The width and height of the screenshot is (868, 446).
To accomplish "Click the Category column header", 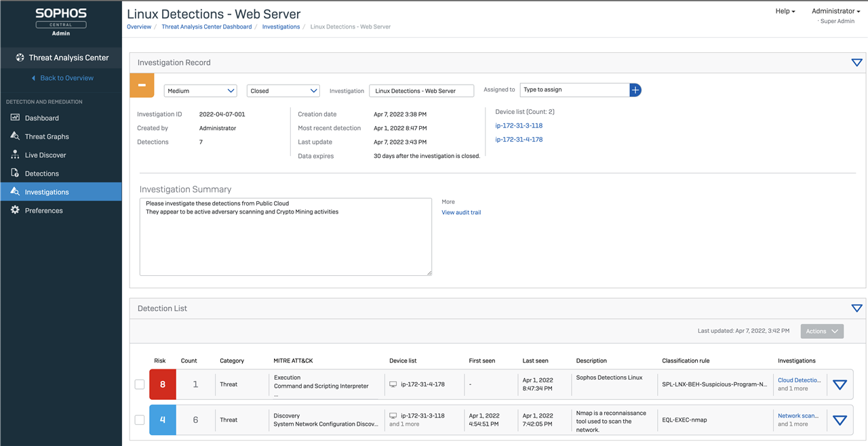I will [x=232, y=361].
